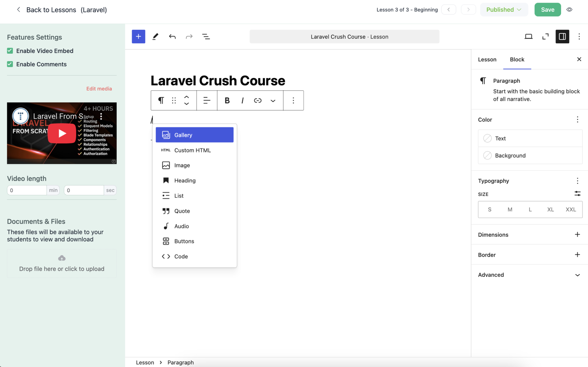This screenshot has height=367, width=588.
Task: Disable the Enable Video Embed checkbox
Action: click(x=10, y=51)
